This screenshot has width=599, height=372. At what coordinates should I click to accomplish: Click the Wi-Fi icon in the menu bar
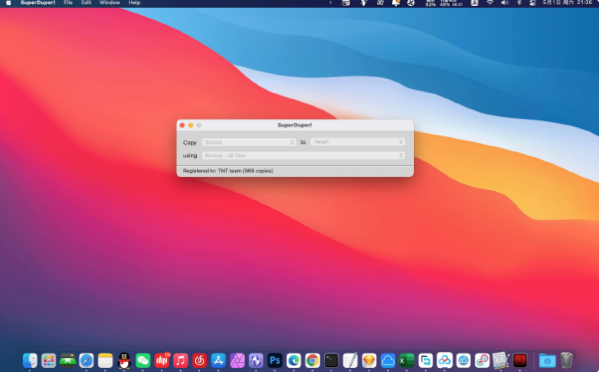tap(490, 3)
